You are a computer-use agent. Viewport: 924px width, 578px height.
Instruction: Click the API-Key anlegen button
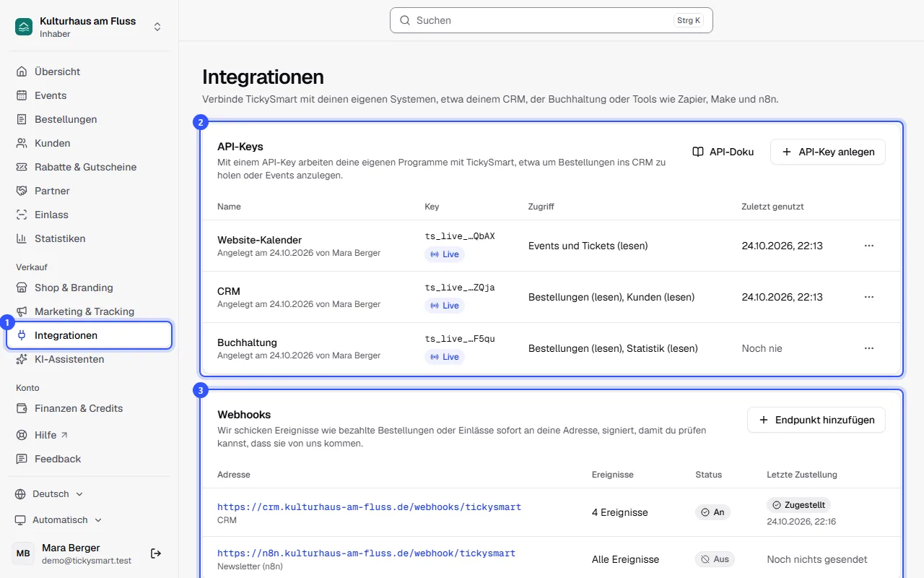[828, 152]
